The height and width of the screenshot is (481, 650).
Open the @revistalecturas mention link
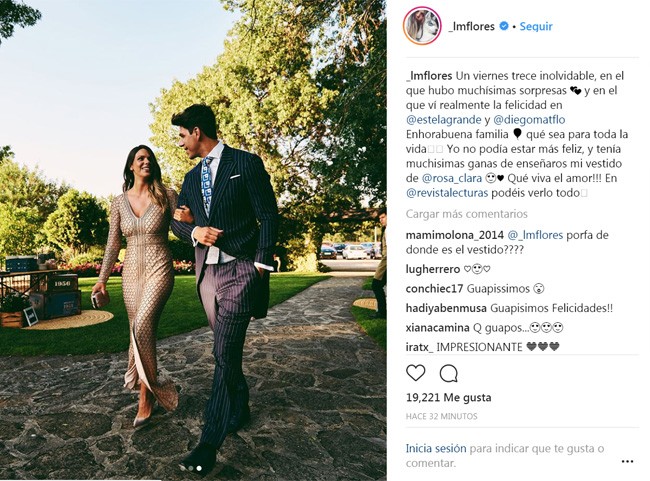[x=447, y=193]
